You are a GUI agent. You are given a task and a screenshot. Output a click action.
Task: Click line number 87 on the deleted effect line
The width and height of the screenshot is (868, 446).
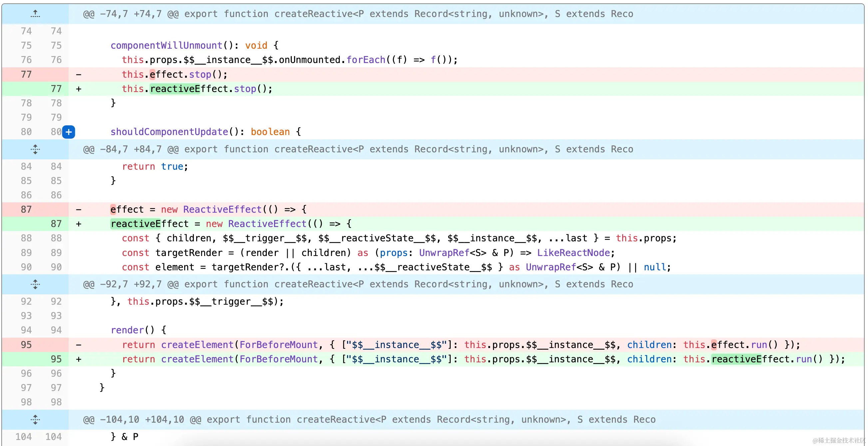point(26,209)
